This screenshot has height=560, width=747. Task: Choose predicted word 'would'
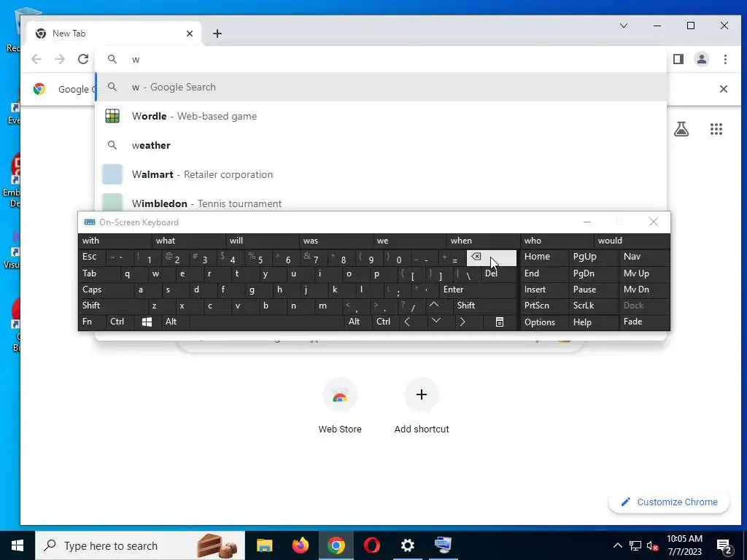pyautogui.click(x=632, y=241)
